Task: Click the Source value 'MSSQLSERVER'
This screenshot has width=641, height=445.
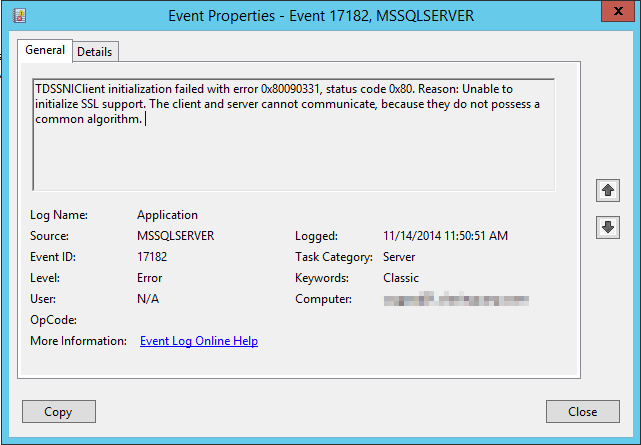Action: (x=175, y=236)
